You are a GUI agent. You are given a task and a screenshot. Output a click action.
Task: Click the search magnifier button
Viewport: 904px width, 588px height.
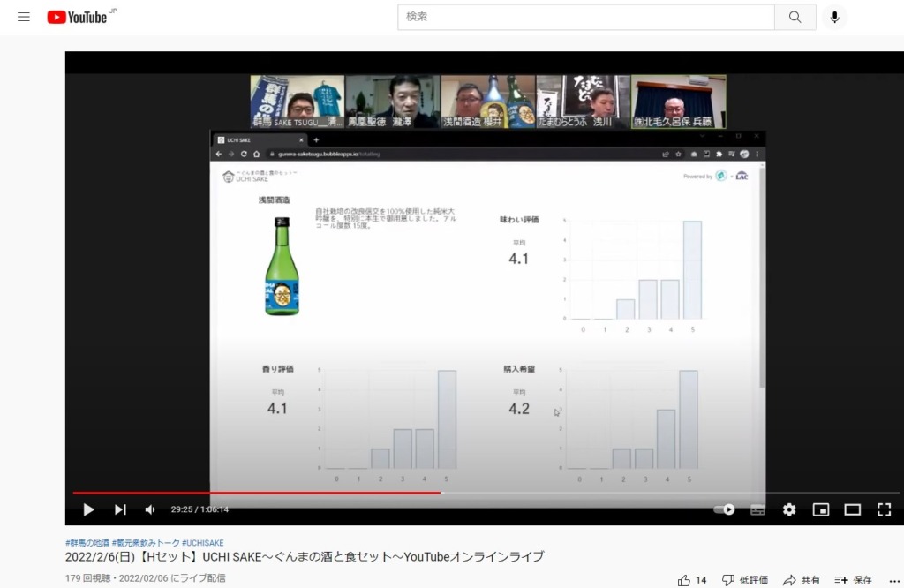point(795,17)
